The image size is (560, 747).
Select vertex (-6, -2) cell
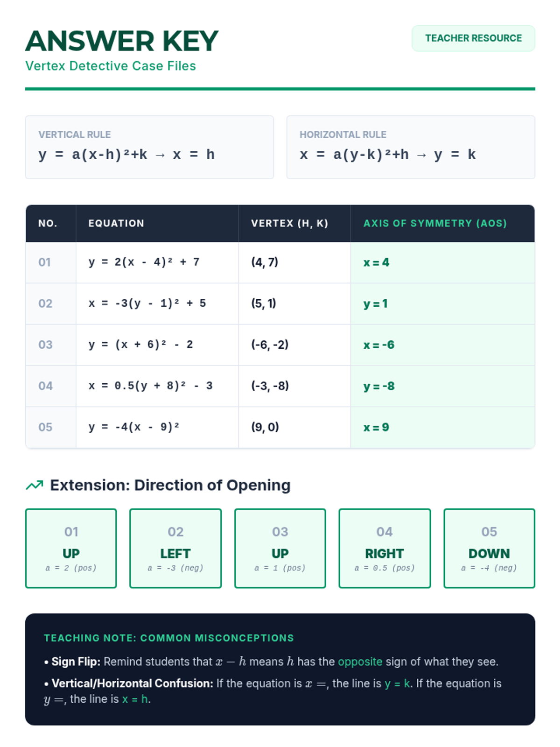coord(270,345)
